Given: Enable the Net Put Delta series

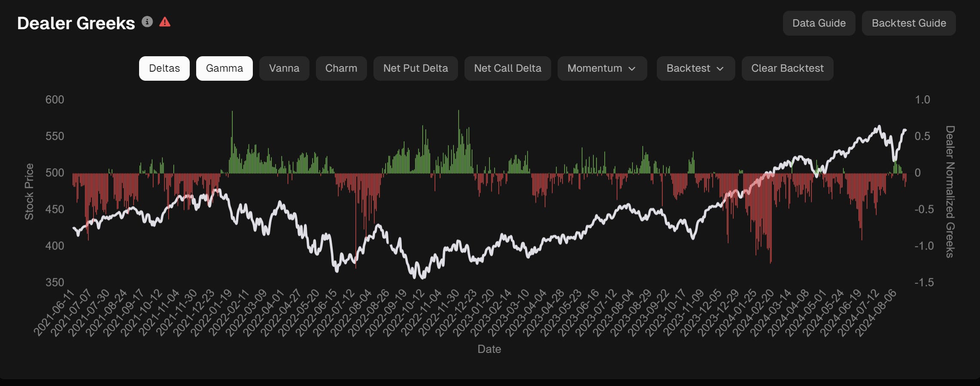Looking at the screenshot, I should click(x=416, y=68).
